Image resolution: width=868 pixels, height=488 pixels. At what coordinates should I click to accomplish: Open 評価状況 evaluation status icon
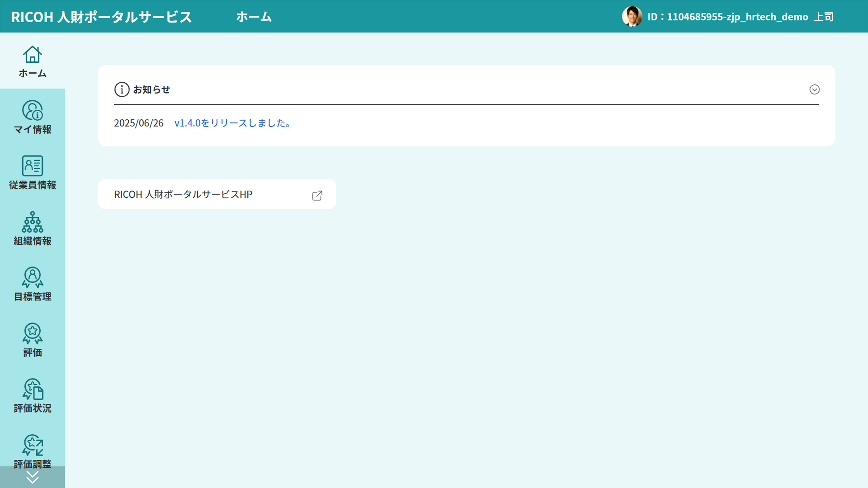coord(32,389)
